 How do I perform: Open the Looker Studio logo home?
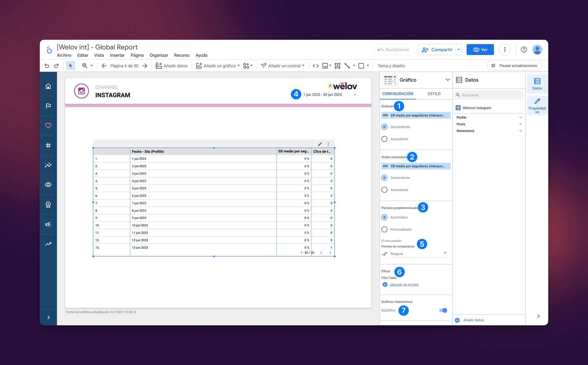49,50
